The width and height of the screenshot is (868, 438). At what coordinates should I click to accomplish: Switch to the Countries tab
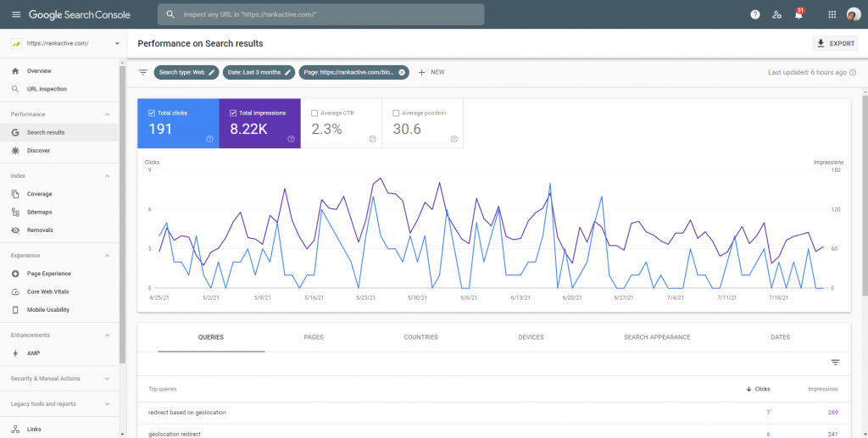(x=420, y=337)
